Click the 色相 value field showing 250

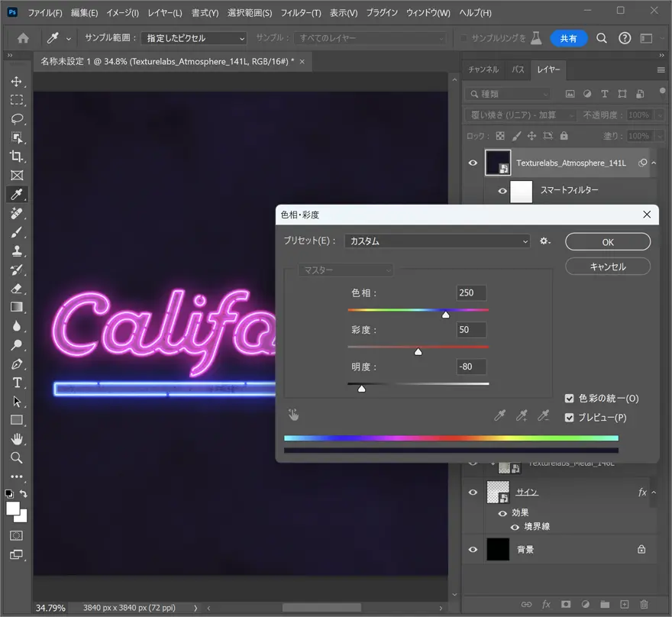471,292
